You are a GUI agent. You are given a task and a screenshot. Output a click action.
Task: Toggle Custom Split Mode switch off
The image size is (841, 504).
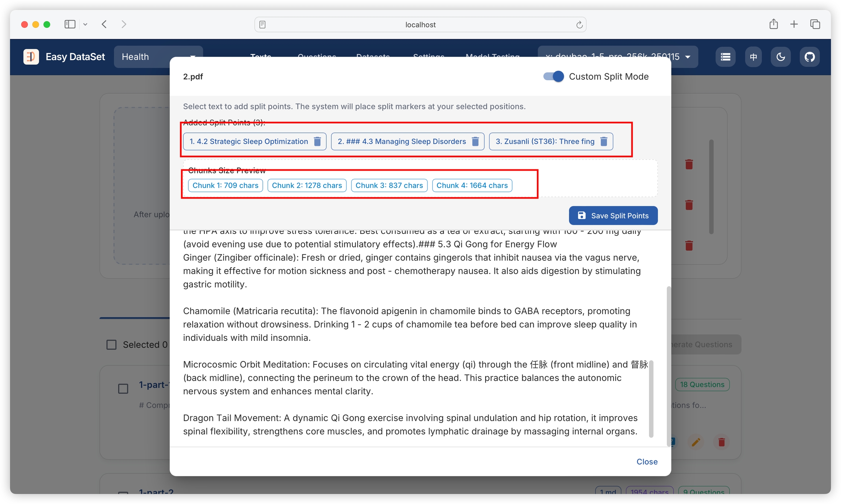coord(553,76)
